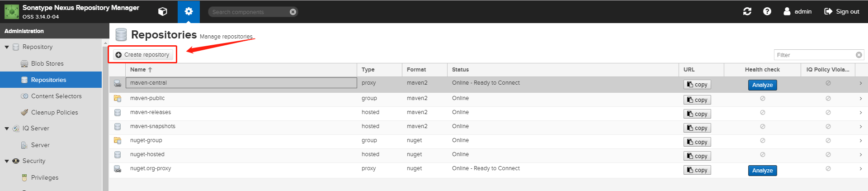Clear the Filter field with the x icon
868x191 pixels.
pos(859,55)
